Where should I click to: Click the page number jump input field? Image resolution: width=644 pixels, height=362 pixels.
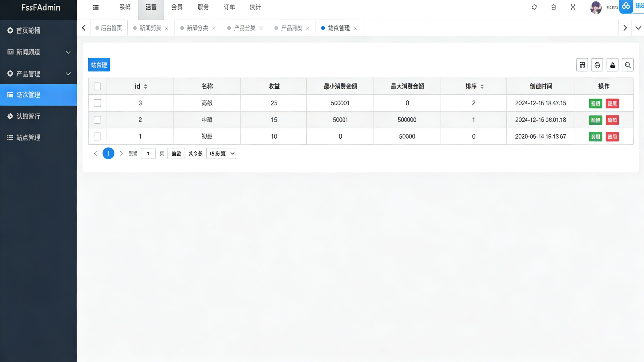(148, 154)
